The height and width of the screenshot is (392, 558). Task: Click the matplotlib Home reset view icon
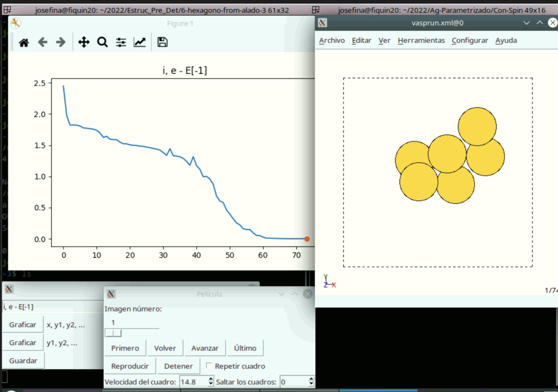(24, 42)
